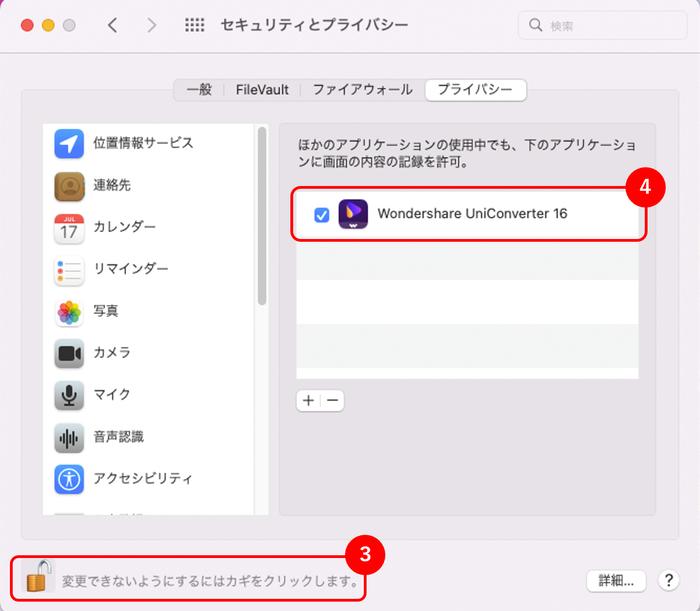The height and width of the screenshot is (611, 700).
Task: Click the 位置情報サービス label
Action: (x=143, y=143)
